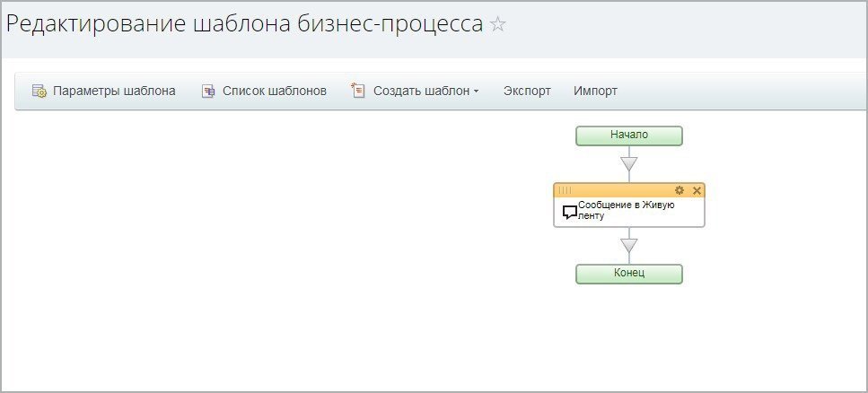Click the Параметры шаблона label
Viewport: 868px width, 393px height.
tap(114, 91)
